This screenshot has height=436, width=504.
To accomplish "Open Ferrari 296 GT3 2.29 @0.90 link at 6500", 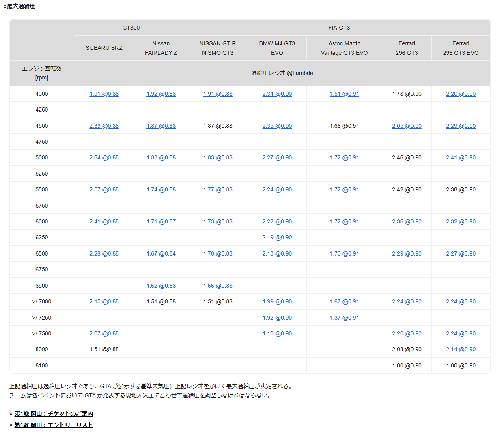I will coord(407,253).
